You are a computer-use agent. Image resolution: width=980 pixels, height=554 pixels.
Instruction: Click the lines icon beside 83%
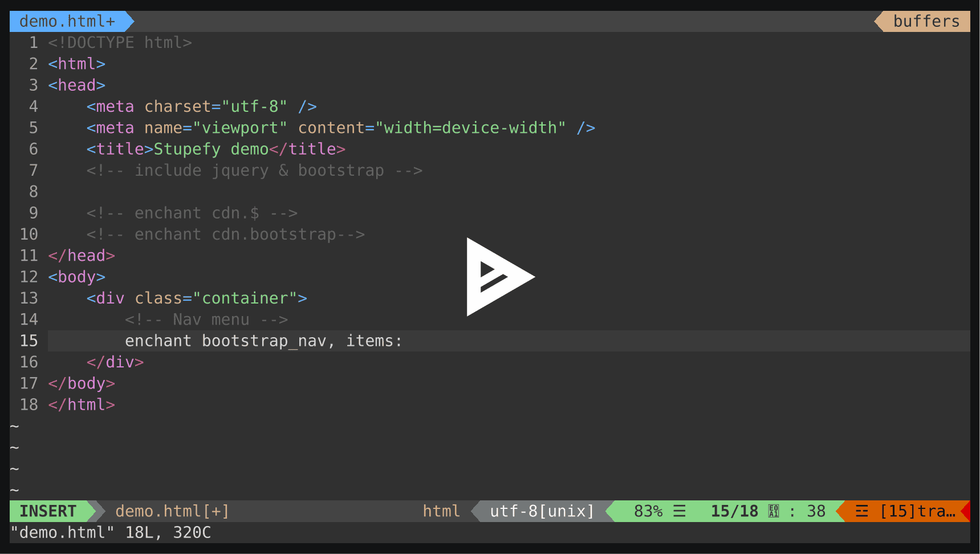coord(680,511)
